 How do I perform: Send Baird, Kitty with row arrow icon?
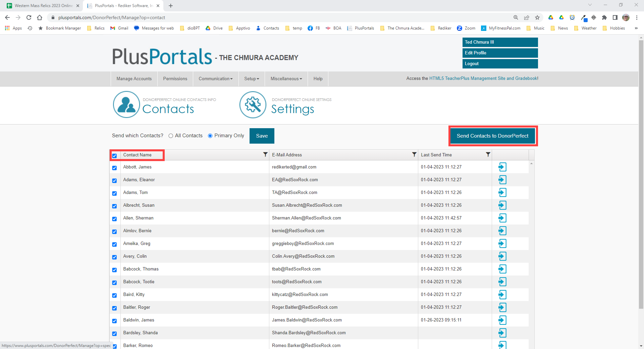(x=502, y=294)
